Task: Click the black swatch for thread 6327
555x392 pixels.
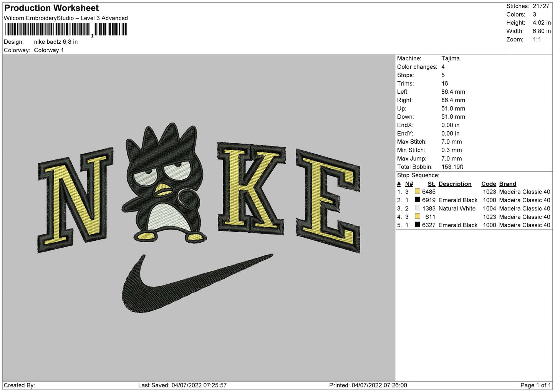Action: [417, 225]
